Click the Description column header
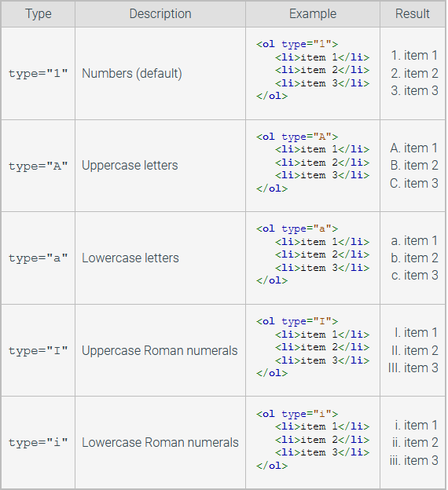The height and width of the screenshot is (490, 448). (x=160, y=14)
